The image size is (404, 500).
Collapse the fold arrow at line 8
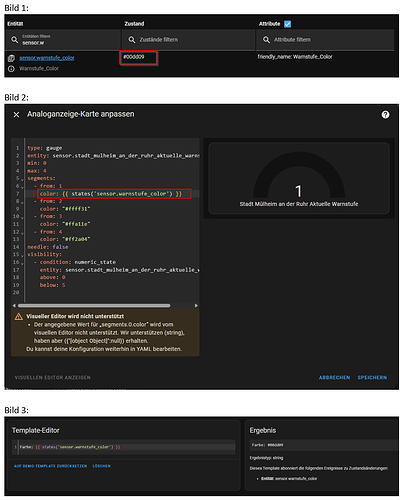click(x=22, y=203)
